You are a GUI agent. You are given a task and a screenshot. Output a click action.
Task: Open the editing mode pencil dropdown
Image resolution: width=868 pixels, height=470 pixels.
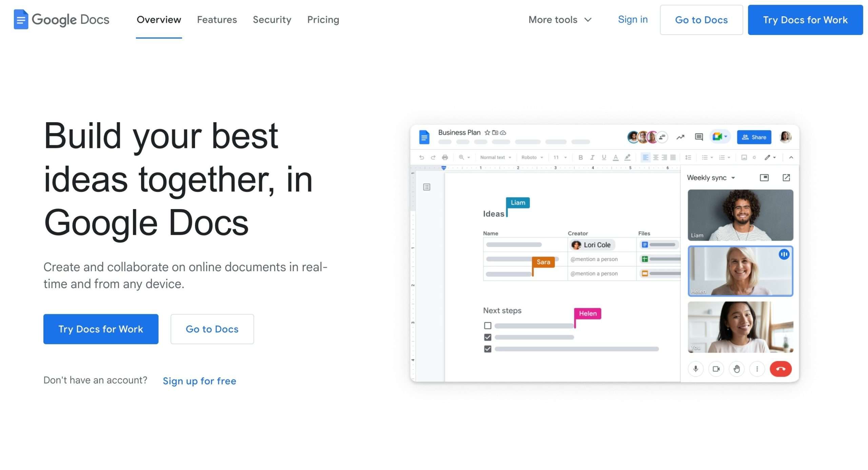pyautogui.click(x=770, y=157)
